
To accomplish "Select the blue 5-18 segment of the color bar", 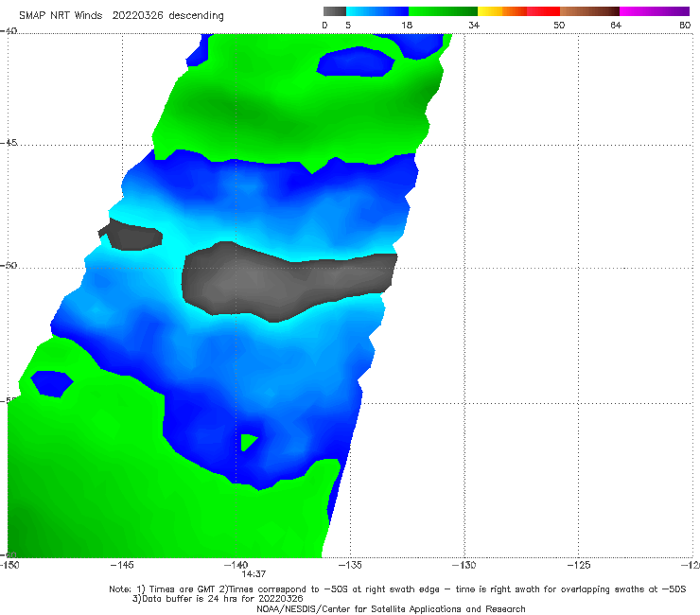I will coord(377,11).
